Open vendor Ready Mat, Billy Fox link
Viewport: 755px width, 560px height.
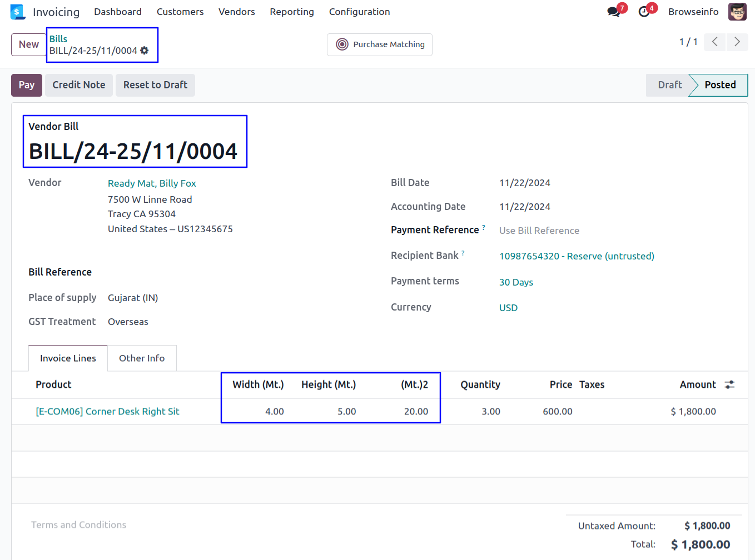[152, 183]
